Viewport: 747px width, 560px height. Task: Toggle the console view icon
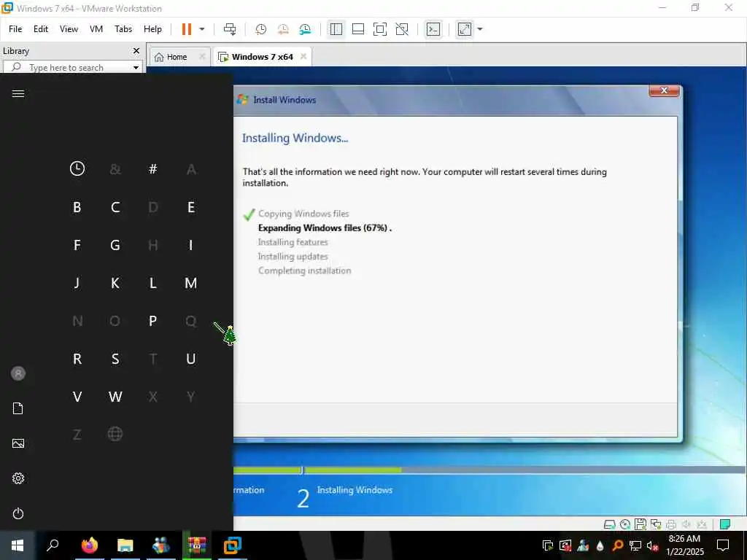(x=433, y=29)
